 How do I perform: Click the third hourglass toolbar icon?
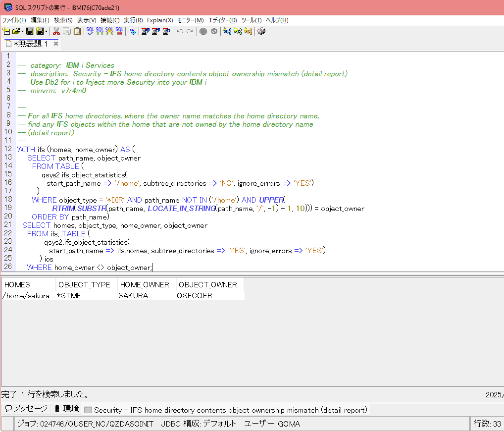point(166,31)
